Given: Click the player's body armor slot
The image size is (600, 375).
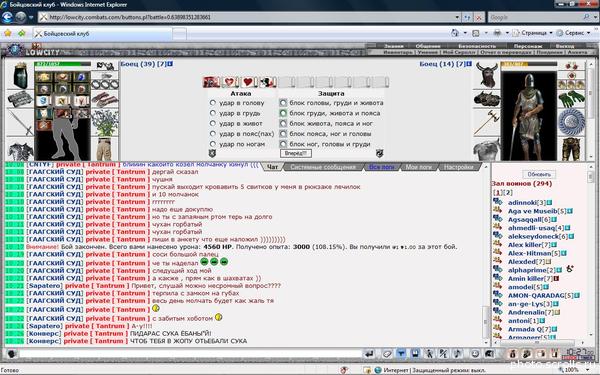Looking at the screenshot, I should pos(20,150).
